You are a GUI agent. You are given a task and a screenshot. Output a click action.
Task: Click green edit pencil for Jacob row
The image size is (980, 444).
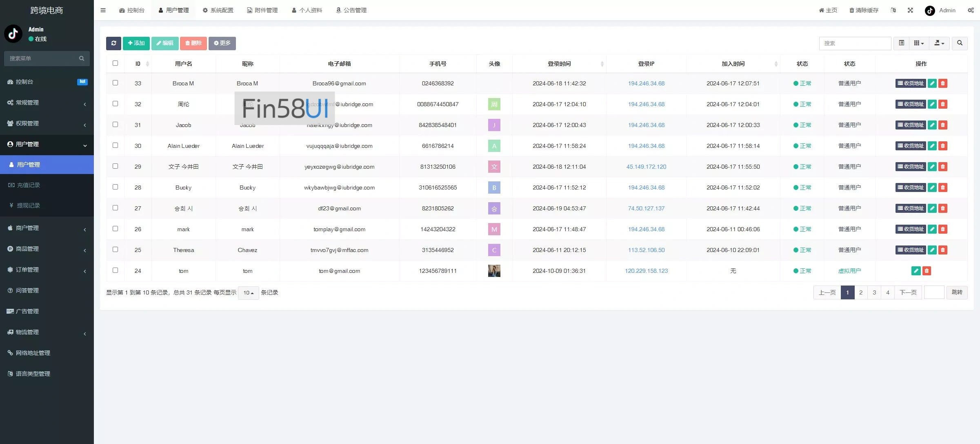[x=932, y=125]
